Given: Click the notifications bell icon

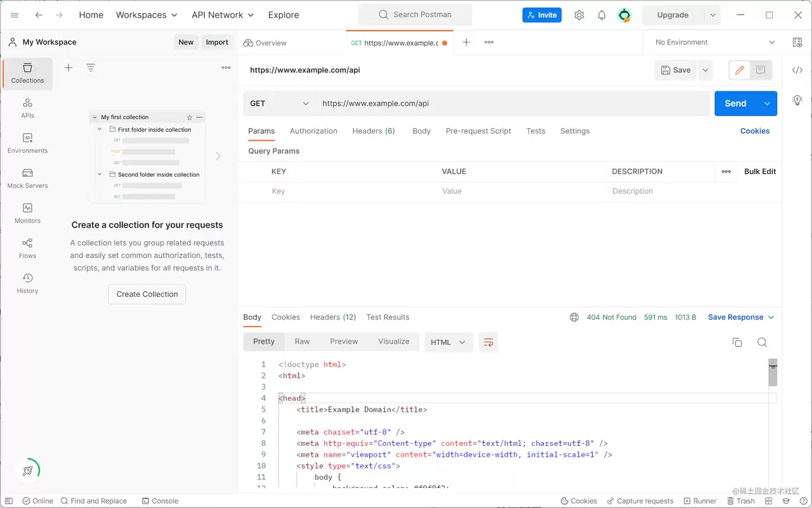Looking at the screenshot, I should click(601, 15).
